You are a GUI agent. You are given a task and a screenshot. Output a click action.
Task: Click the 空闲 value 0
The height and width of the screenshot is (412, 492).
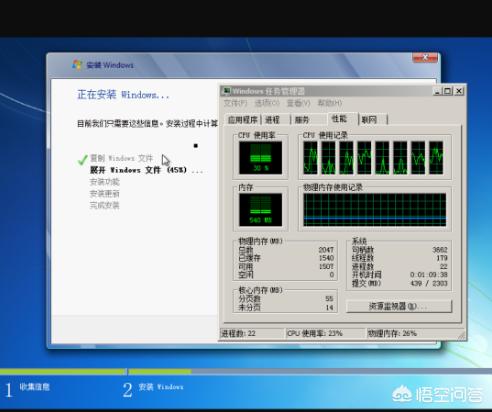[x=332, y=275]
